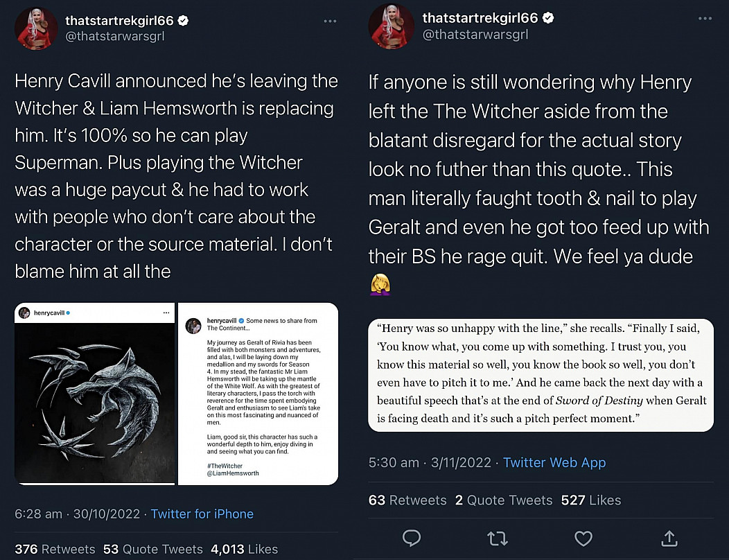Retweet the tweet about Henry's quote
This screenshot has height=560, width=729.
(x=498, y=538)
